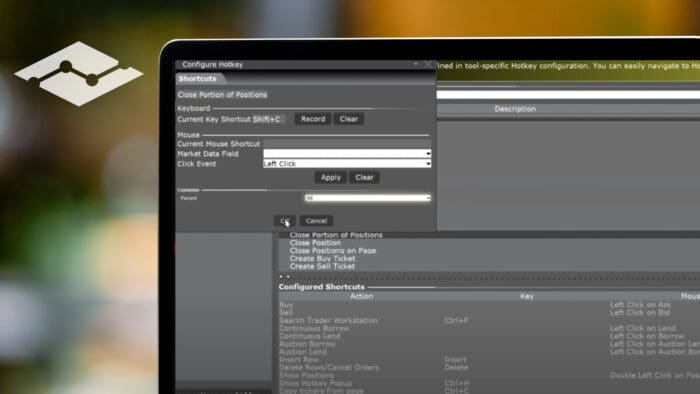Viewport: 700px width, 394px height.
Task: Sort by the Action column header
Action: (362, 296)
